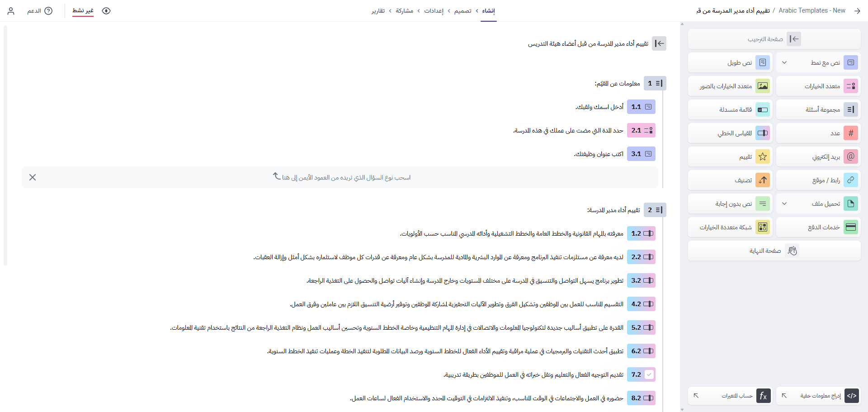
Task: Open question text أدخل اسمك ولقبك
Action: (599, 107)
